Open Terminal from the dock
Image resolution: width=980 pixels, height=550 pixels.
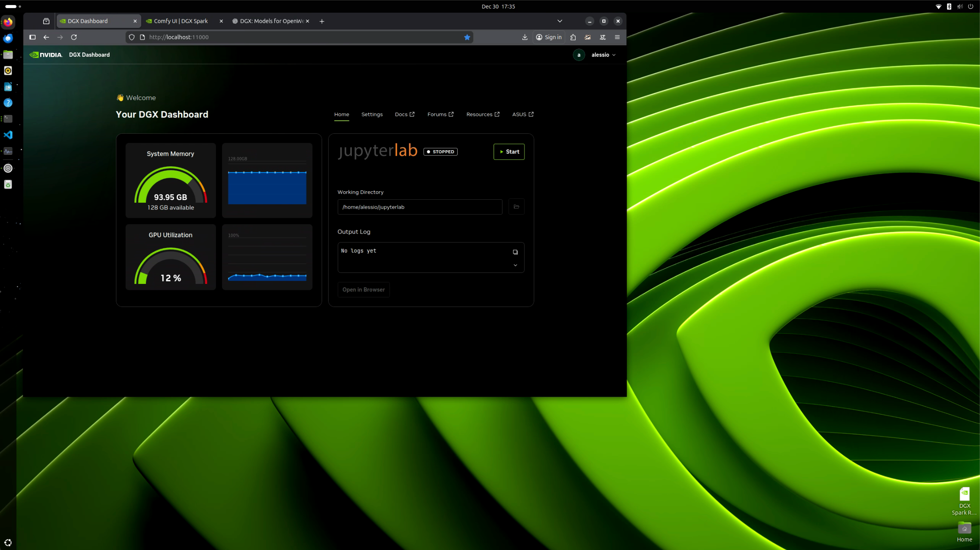tap(8, 119)
